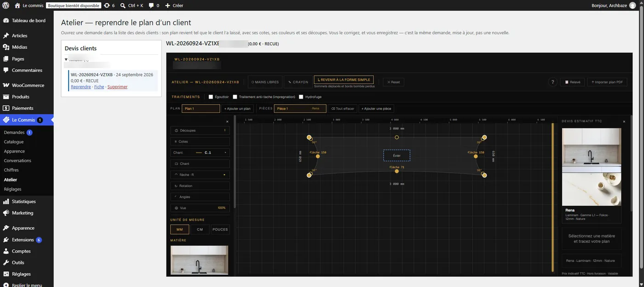
Task: Click the Articles pushpin icon
Action: coord(6,35)
